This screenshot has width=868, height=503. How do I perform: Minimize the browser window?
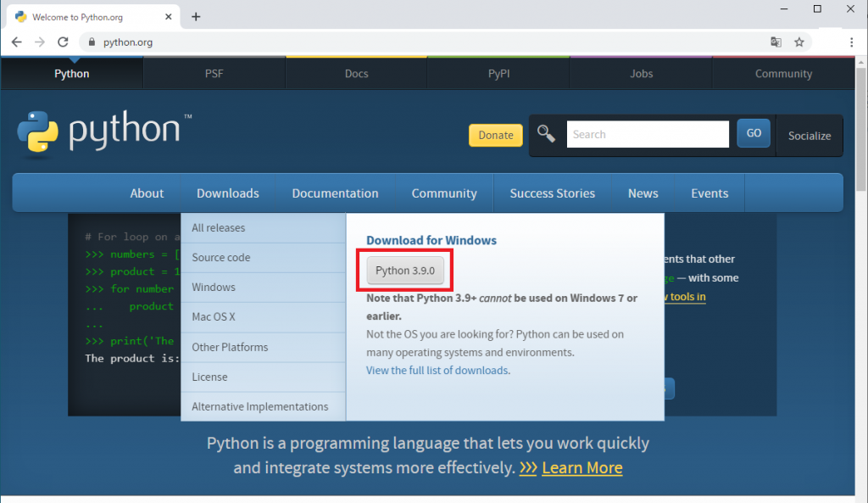(x=784, y=8)
